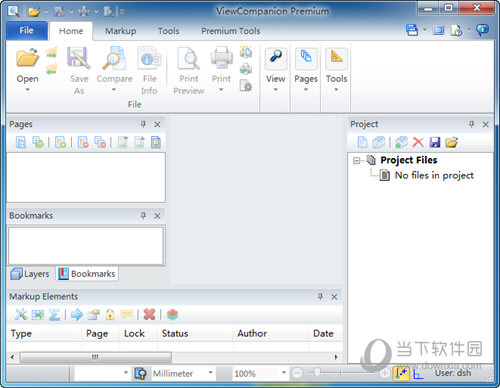
Task: Click the lock icon in Markup Elements toolbar
Action: click(x=110, y=314)
